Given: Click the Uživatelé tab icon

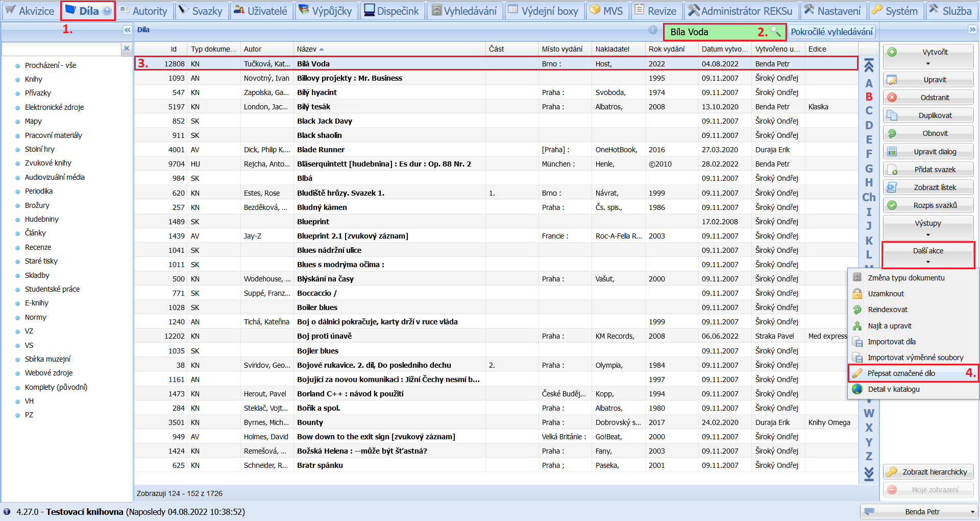Looking at the screenshot, I should point(238,10).
